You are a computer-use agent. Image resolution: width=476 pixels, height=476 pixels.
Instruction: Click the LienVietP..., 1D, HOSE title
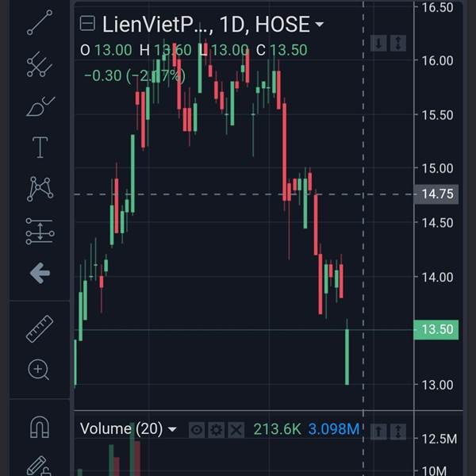pos(205,24)
